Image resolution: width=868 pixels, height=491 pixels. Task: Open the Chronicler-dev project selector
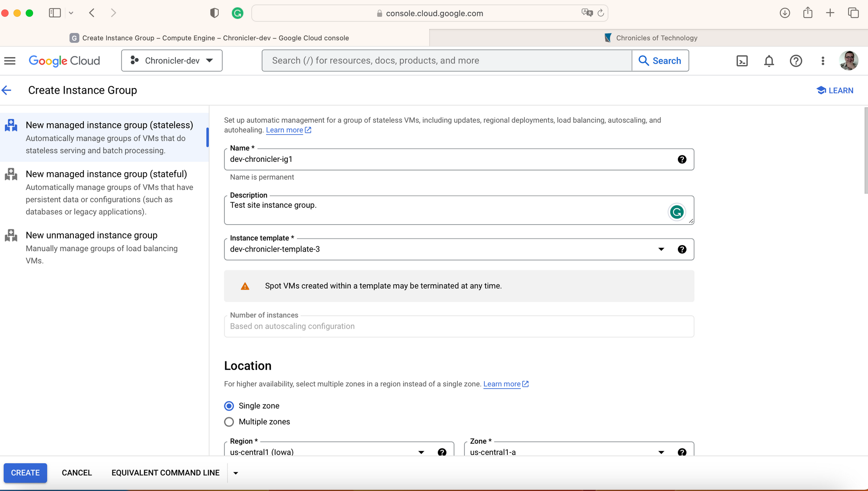pyautogui.click(x=172, y=61)
